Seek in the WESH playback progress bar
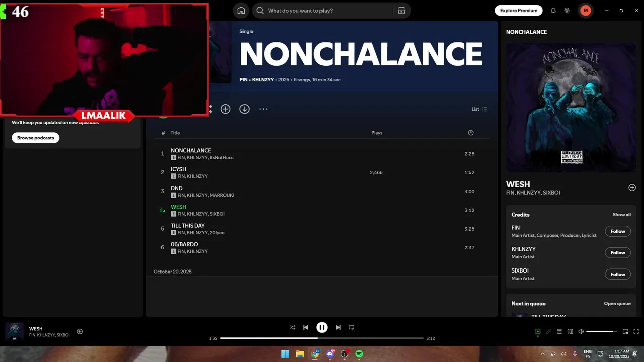644x362 pixels. coord(322,338)
